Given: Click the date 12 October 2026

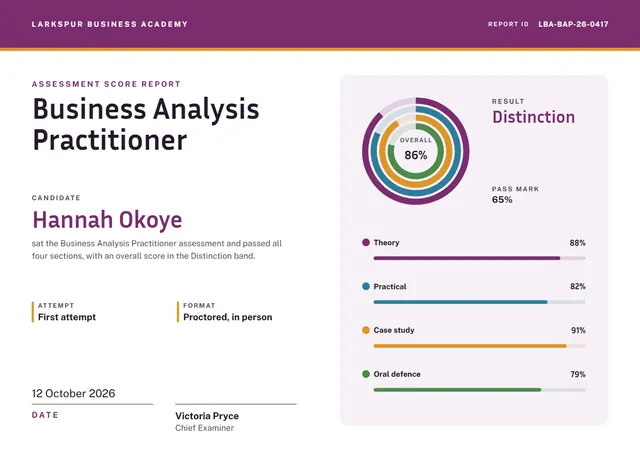Looking at the screenshot, I should pos(73,393).
